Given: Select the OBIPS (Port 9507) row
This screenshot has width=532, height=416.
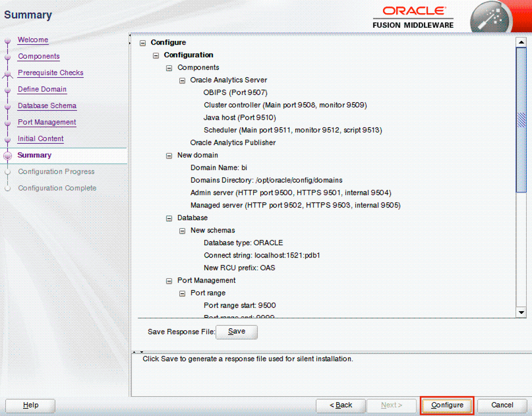Looking at the screenshot, I should (235, 93).
